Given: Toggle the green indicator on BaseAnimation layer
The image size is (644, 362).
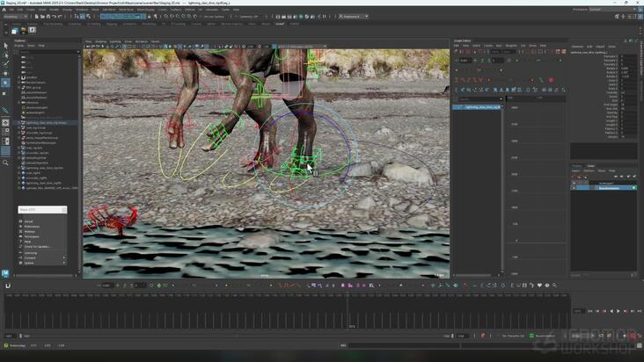Looking at the screenshot, I should point(633,188).
